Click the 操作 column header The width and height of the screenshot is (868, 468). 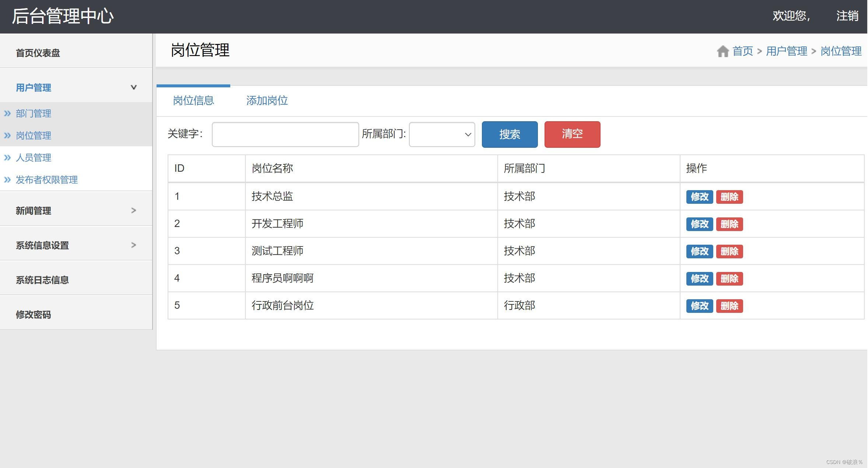(x=772, y=168)
